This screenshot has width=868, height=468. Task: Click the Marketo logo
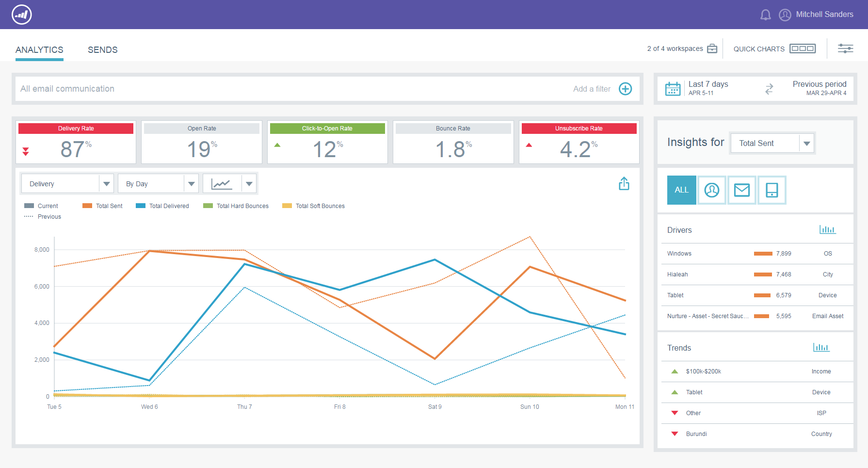[x=21, y=15]
